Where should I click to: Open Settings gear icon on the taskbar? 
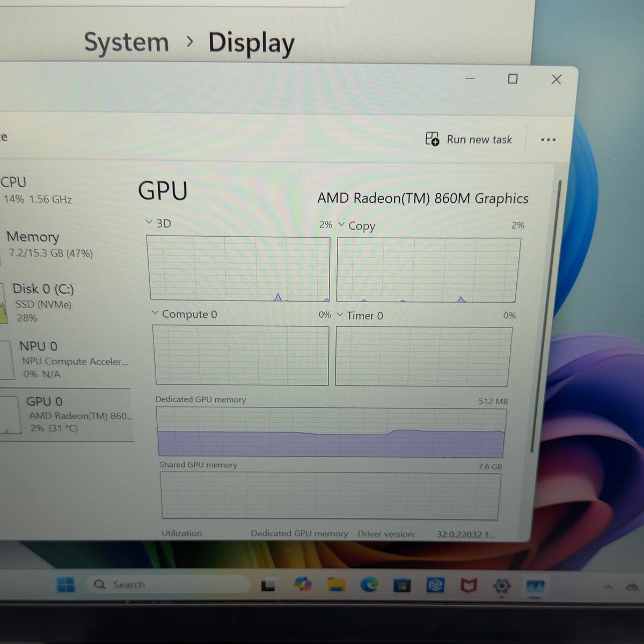tap(501, 586)
